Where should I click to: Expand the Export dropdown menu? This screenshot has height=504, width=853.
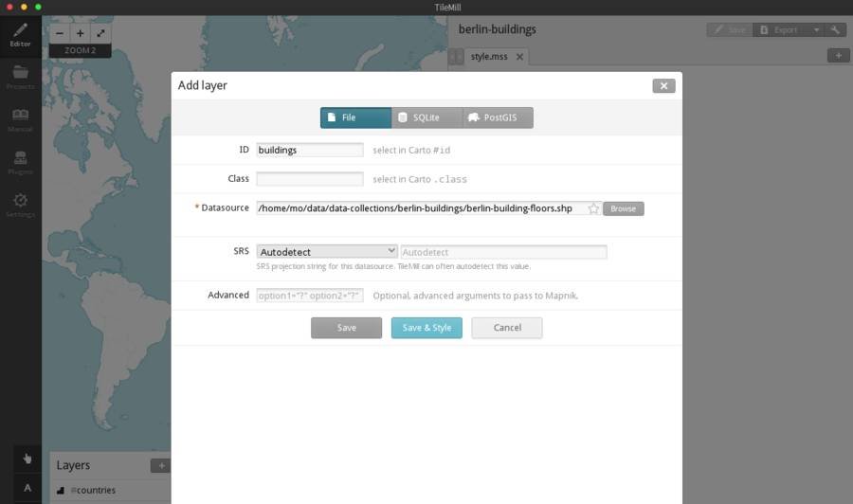point(816,29)
